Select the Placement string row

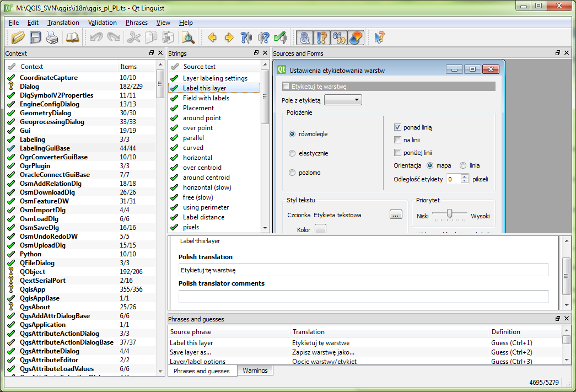click(214, 108)
